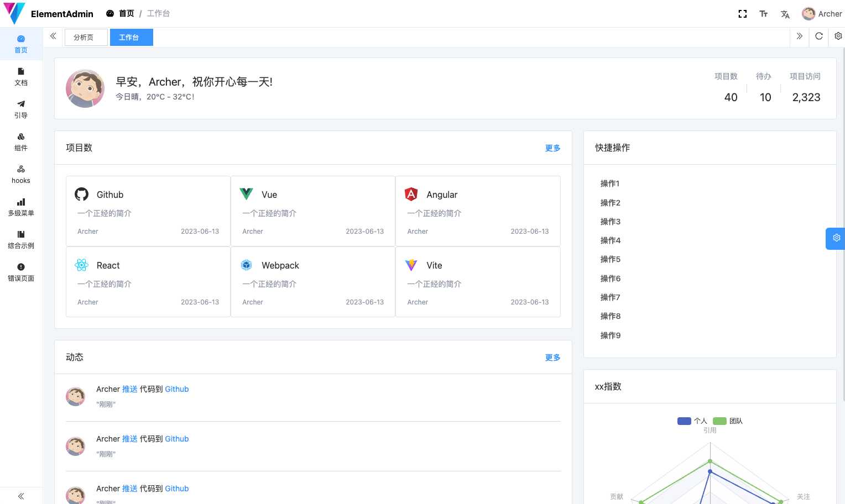
Task: Click the 项目数 value 40
Action: (x=731, y=97)
